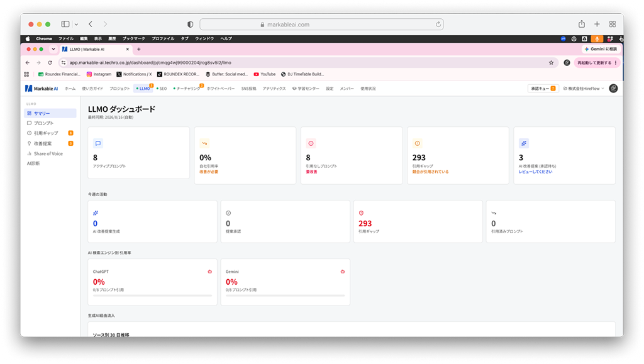
Task: Click the Gemini citation progress bar
Action: tap(285, 295)
